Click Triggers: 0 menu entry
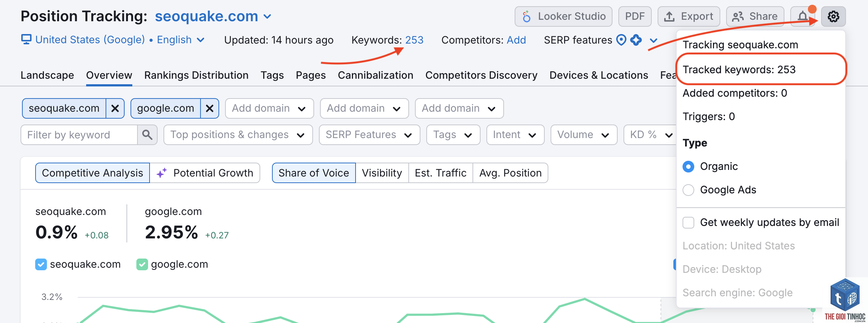Screen dimensions: 868x323 coord(709,116)
